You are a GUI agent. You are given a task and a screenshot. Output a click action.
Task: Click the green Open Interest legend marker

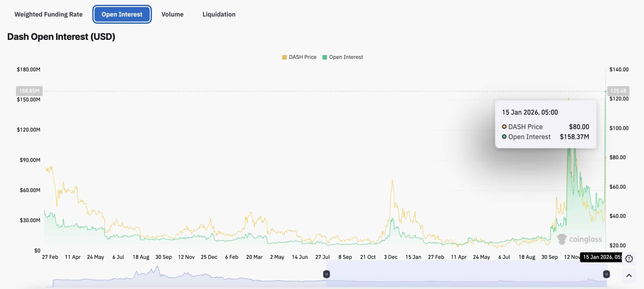(x=325, y=57)
